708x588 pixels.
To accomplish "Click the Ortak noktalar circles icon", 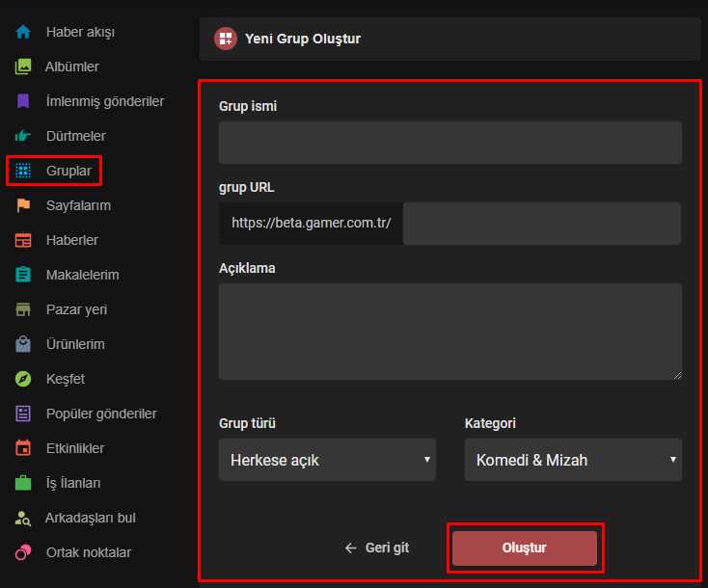I will point(23,552).
